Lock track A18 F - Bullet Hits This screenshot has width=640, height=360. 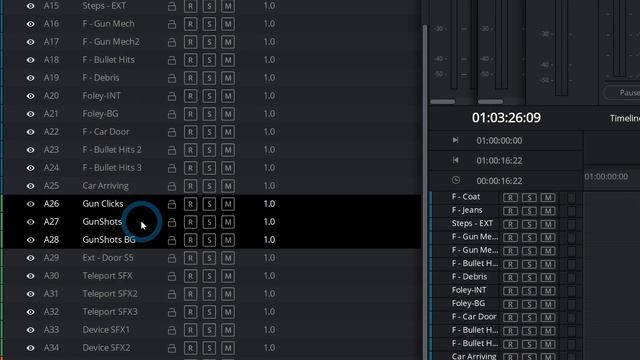pos(172,60)
